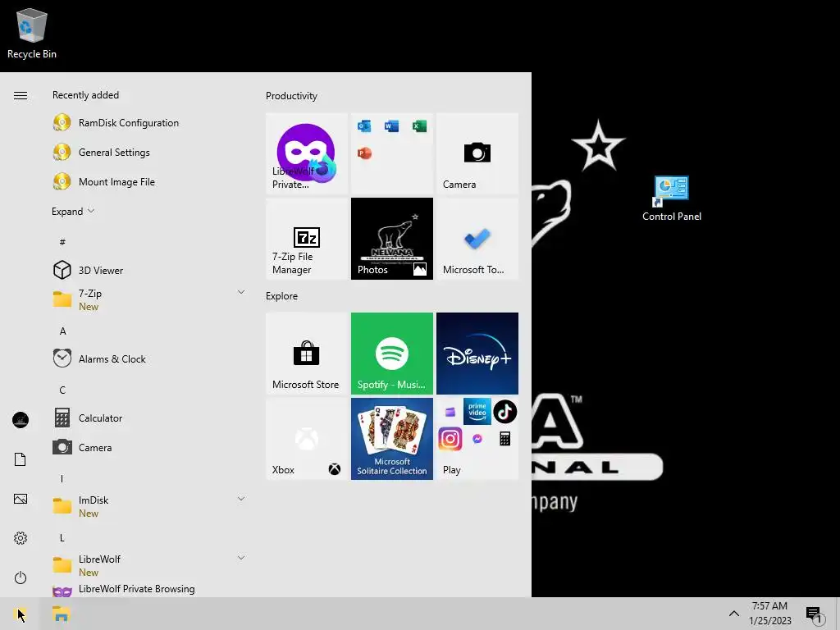Click the Explore group header
Viewport: 840px width, 630px height.
[x=282, y=295]
